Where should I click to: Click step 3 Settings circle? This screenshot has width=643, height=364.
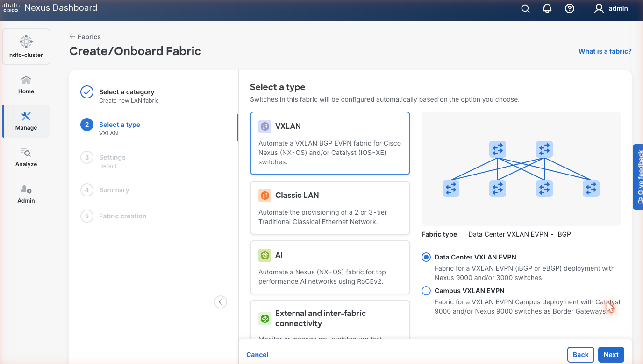pos(87,158)
